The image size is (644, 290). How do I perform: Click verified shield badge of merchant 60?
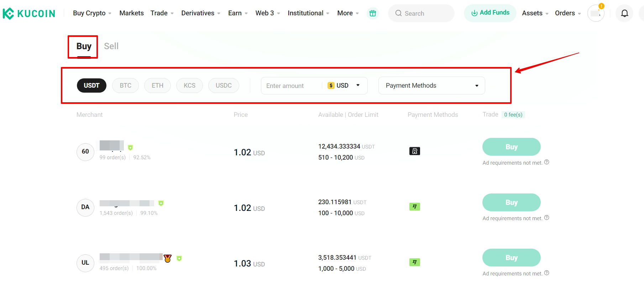[x=130, y=147]
